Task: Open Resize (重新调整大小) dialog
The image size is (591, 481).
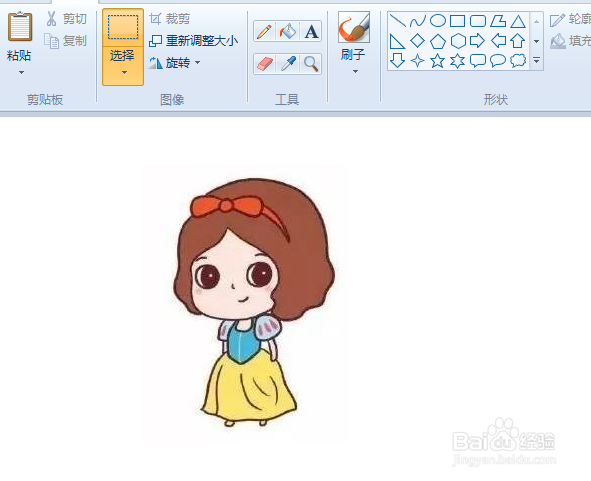Action: click(193, 40)
